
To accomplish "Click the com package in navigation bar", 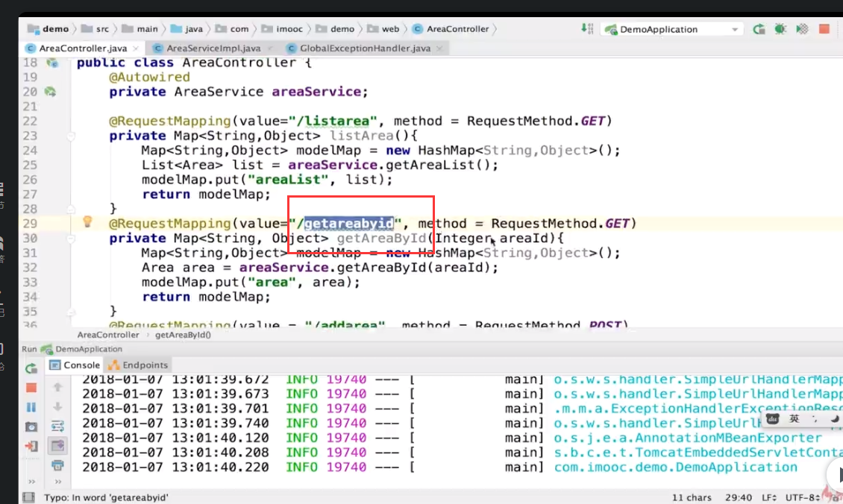I will [232, 28].
